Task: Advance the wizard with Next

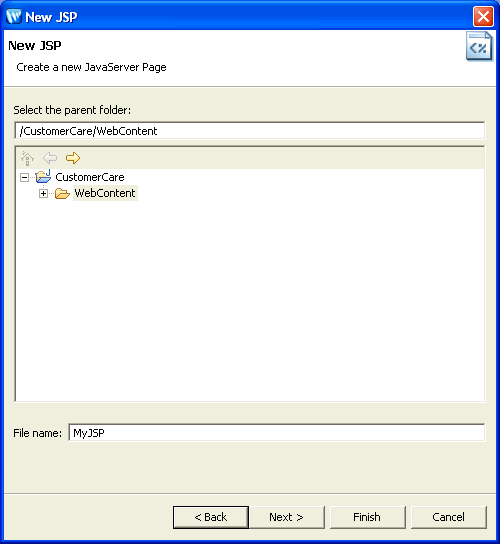Action: [x=286, y=517]
